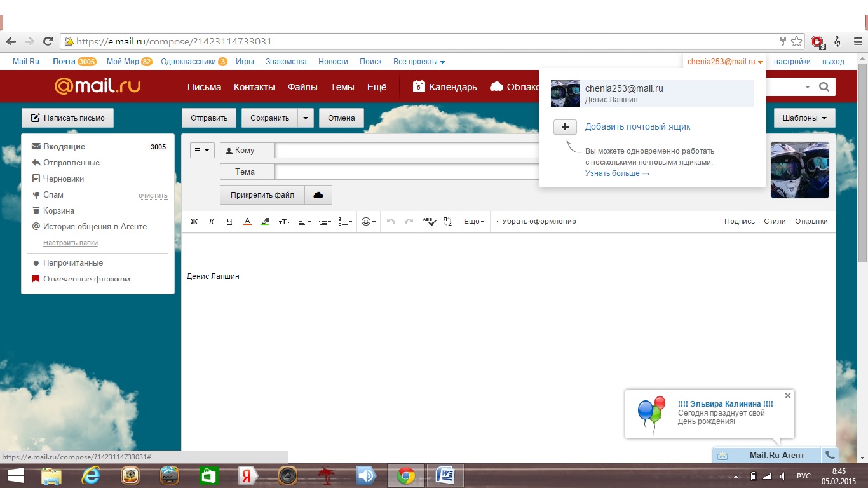The width and height of the screenshot is (868, 488).
Task: Click the Mail.Ru Агент phone icon
Action: 830,455
